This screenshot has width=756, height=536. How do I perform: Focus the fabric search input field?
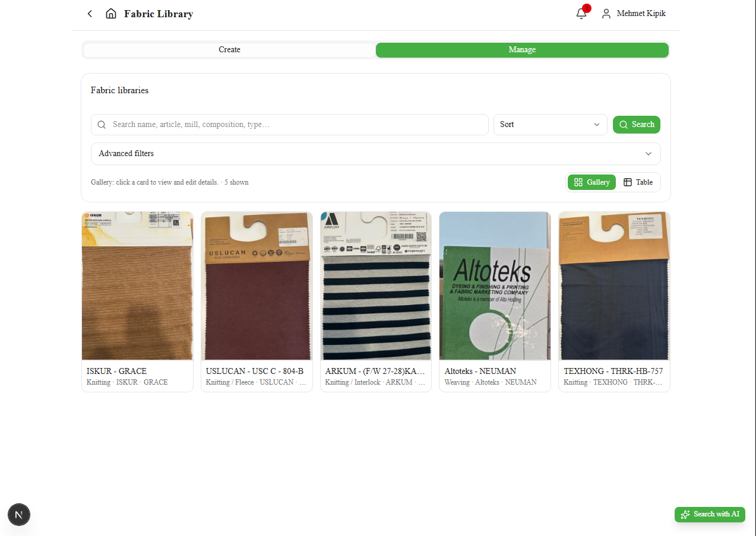pyautogui.click(x=290, y=125)
